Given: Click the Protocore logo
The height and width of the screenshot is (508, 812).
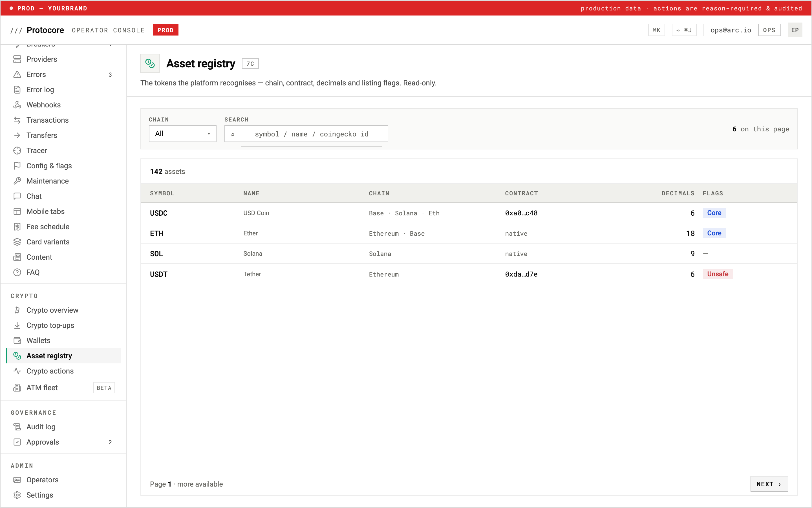Looking at the screenshot, I should (37, 30).
